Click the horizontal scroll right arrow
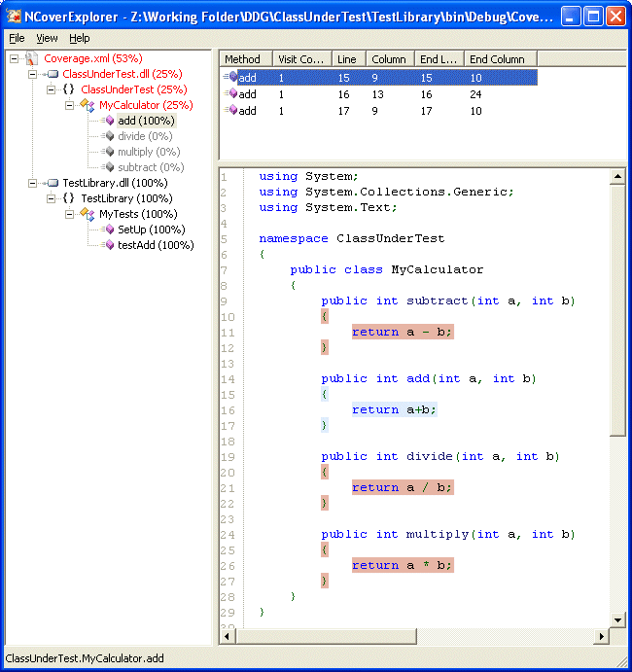632x672 pixels. click(602, 636)
